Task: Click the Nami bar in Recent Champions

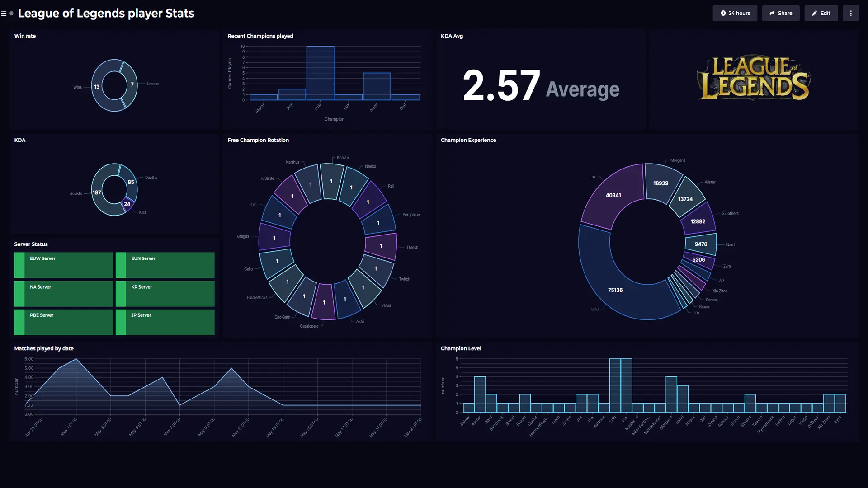Action: pos(377,86)
